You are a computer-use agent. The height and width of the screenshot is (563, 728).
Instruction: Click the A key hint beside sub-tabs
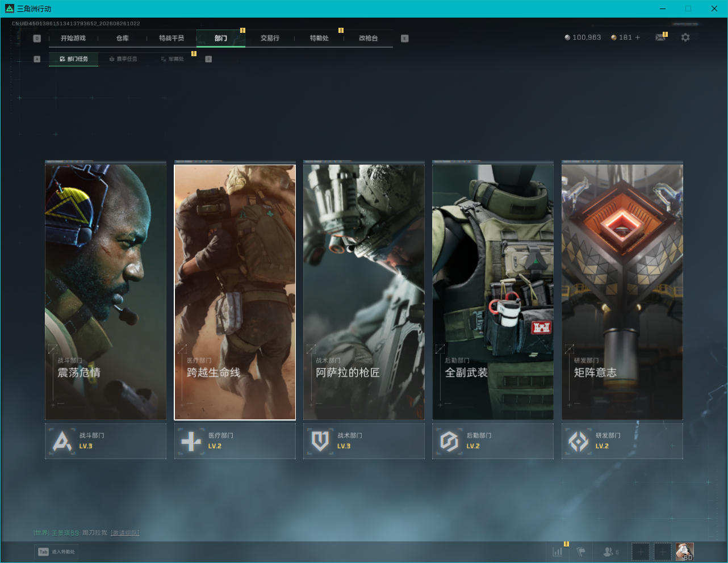click(x=37, y=59)
